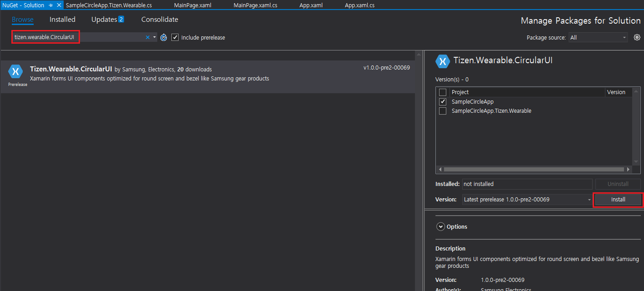The width and height of the screenshot is (644, 291).
Task: Open package source settings gear
Action: pyautogui.click(x=637, y=37)
